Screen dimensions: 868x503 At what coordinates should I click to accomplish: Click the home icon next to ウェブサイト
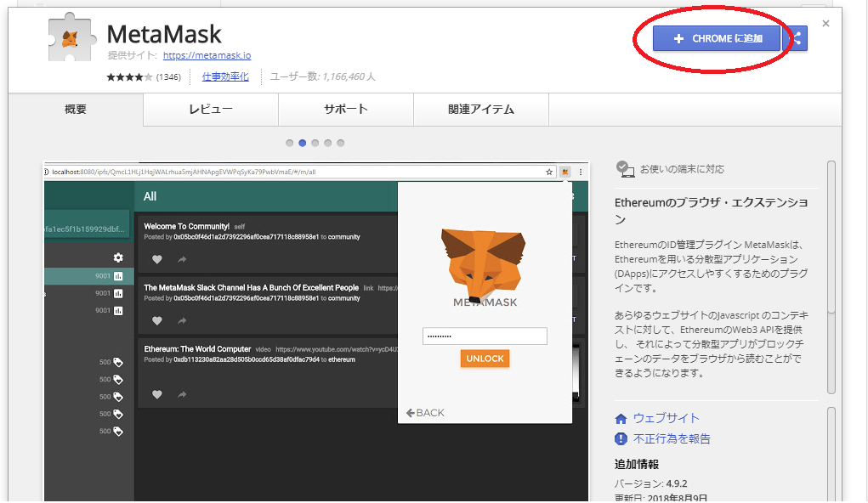(x=621, y=419)
